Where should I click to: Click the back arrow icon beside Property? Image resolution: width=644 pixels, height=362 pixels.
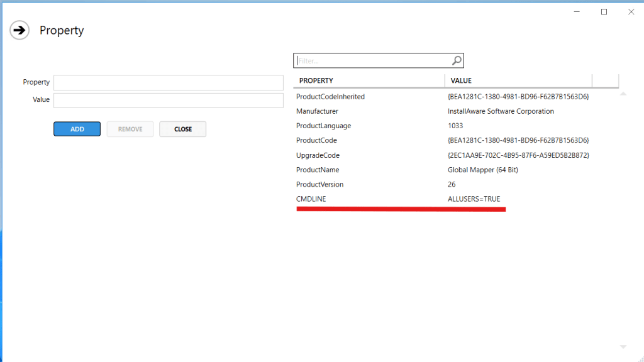click(19, 30)
